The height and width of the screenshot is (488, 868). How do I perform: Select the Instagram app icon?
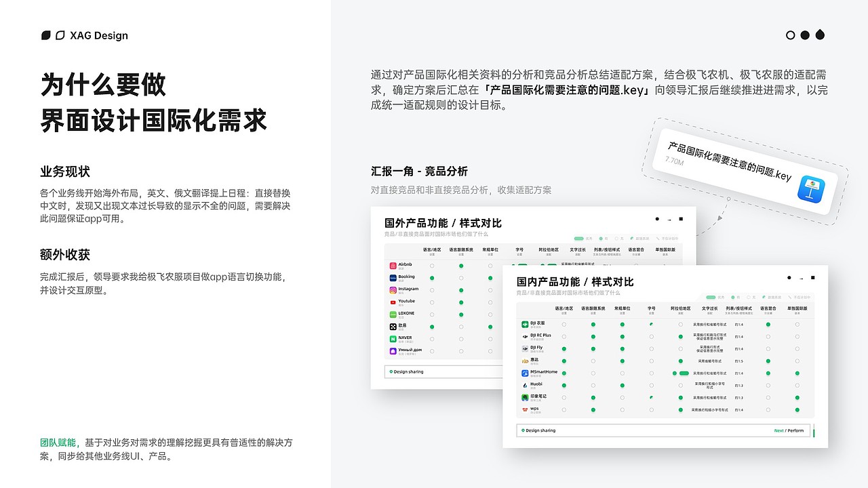pyautogui.click(x=393, y=289)
